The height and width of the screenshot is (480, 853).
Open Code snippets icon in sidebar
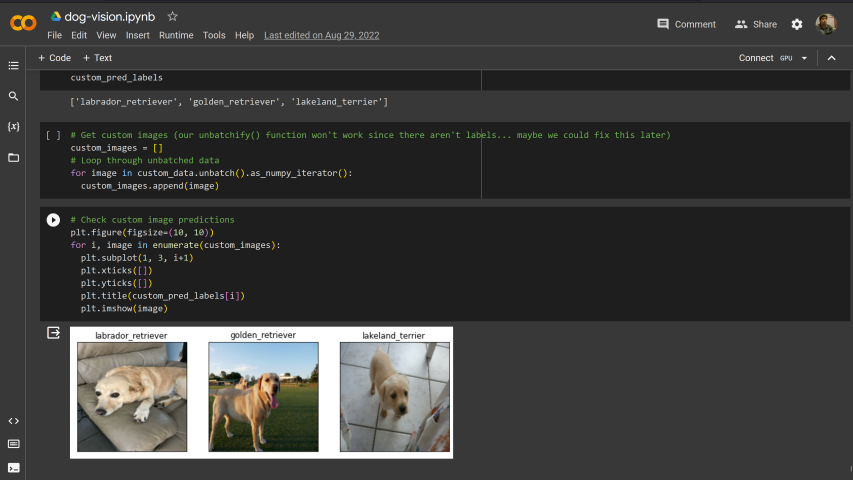pyautogui.click(x=13, y=421)
